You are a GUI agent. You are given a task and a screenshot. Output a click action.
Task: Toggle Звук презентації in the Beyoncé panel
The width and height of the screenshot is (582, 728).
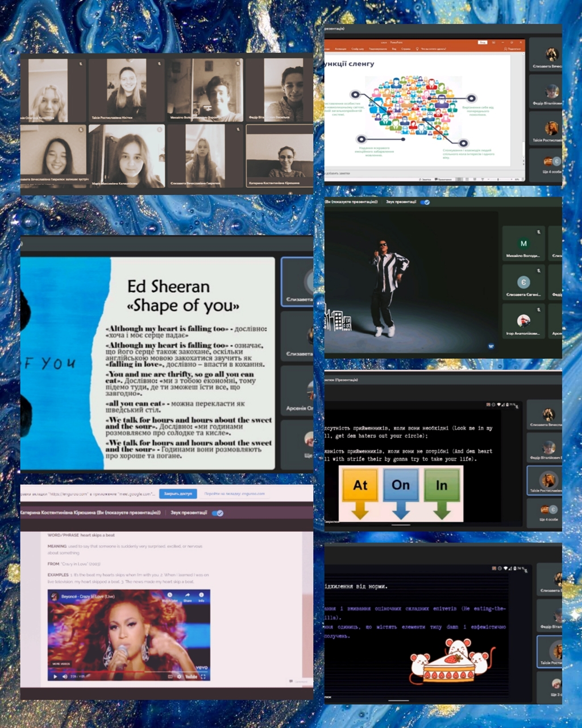217,513
